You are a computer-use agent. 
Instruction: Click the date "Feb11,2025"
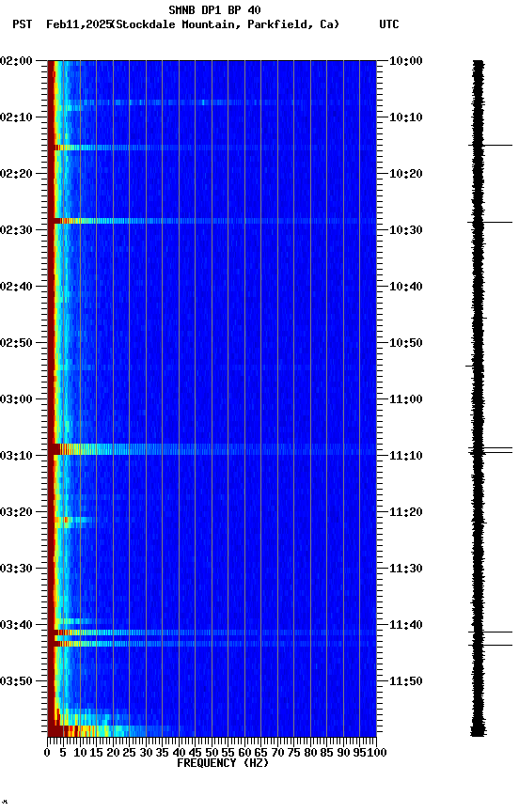[x=79, y=24]
